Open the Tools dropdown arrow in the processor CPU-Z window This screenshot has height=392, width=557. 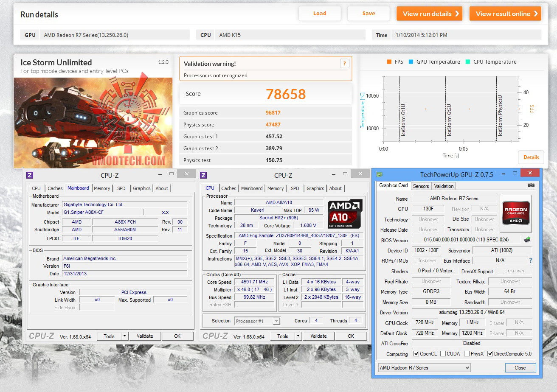tap(298, 336)
